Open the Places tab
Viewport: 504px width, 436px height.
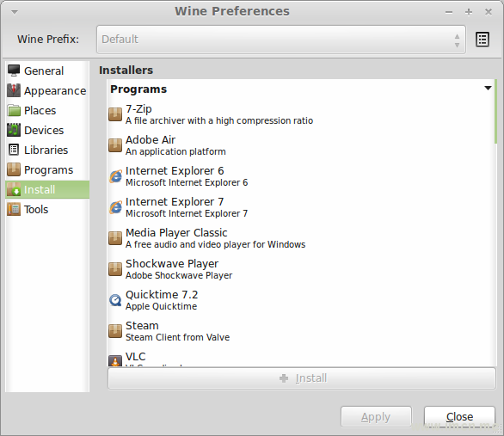(x=47, y=111)
